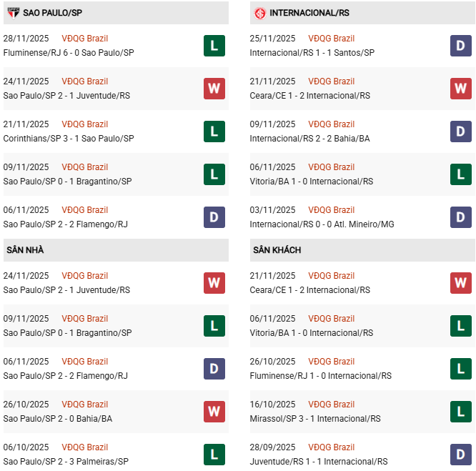This screenshot has height=471, width=476.
Task: Select the D badge for Internacional 2-2 Bahia
Action: click(460, 132)
